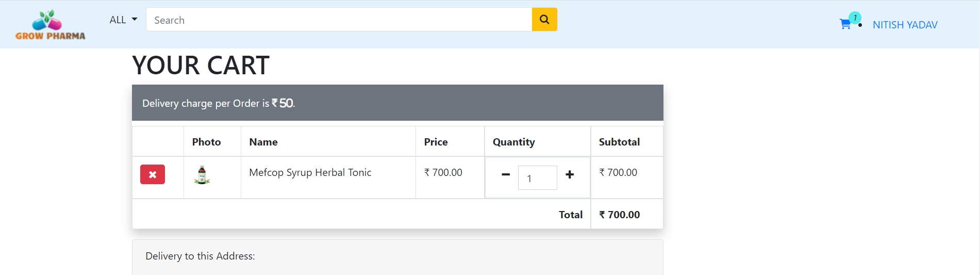980x275 pixels.
Task: Click the delivery charge notice banner
Action: 397,103
